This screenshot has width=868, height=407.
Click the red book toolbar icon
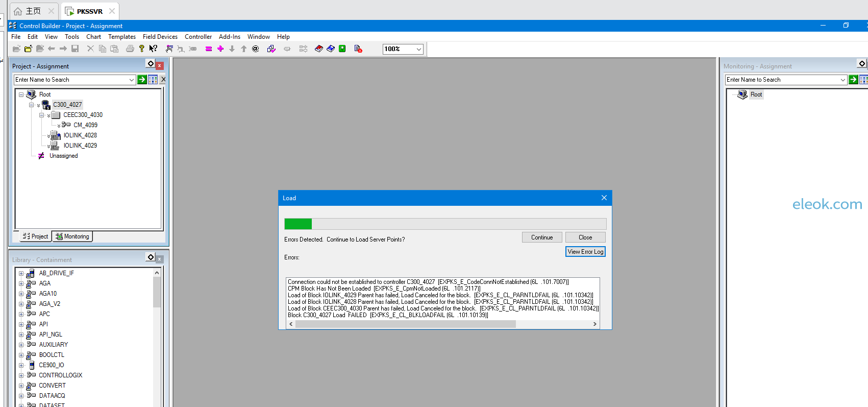[x=319, y=49]
